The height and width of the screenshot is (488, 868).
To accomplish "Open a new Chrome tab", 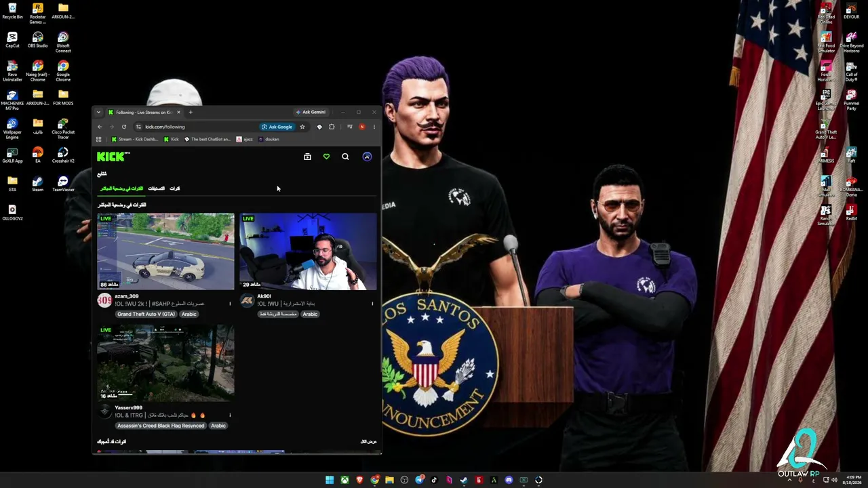I will coord(191,113).
